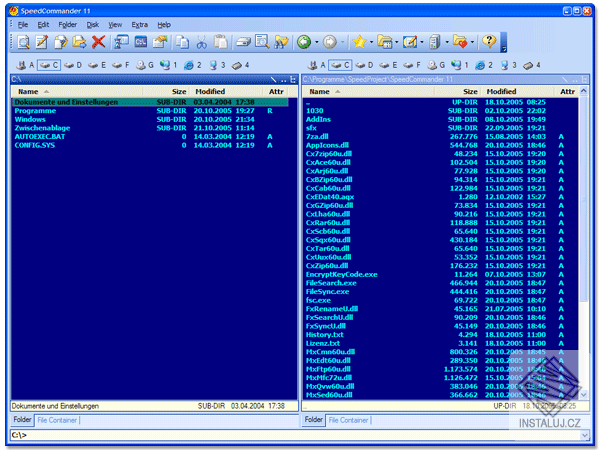The width and height of the screenshot is (600, 450).
Task: Expand the Forward button history arrow
Action: click(x=342, y=42)
